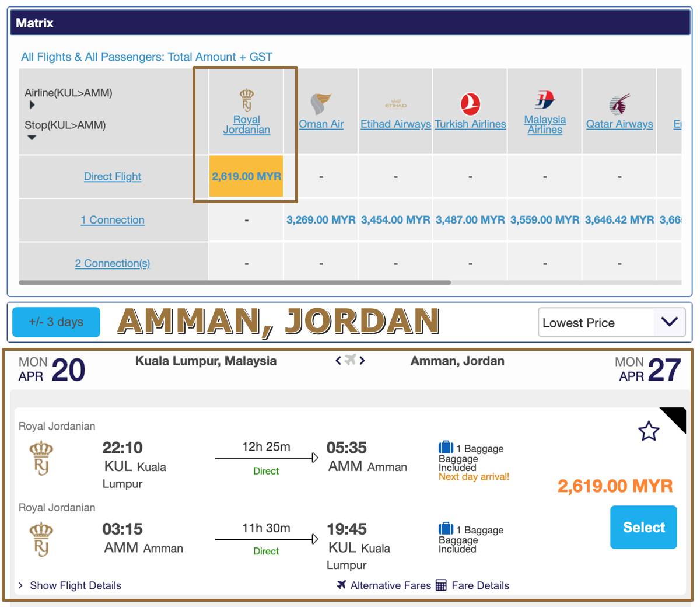Click the Royal Jordanian logo on 03:15 return

pos(41,539)
